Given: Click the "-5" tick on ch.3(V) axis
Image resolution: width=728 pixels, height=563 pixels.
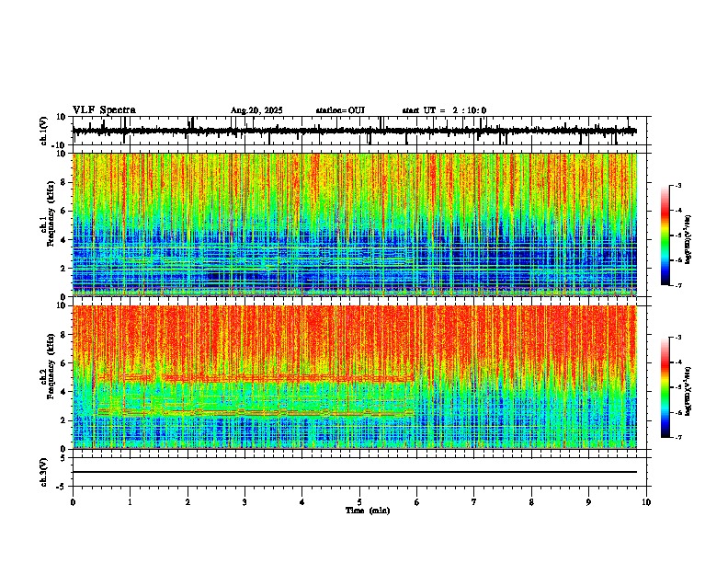Looking at the screenshot, I should click(63, 487).
